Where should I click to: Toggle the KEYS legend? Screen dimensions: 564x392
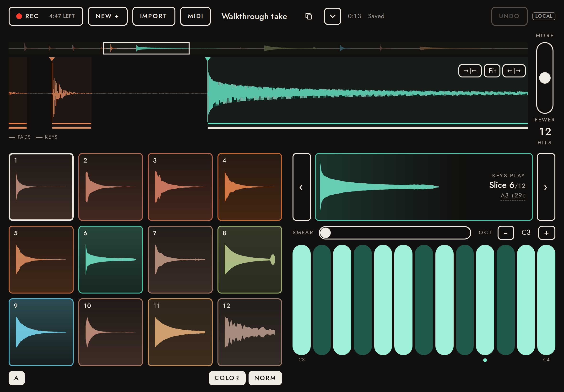(x=47, y=137)
